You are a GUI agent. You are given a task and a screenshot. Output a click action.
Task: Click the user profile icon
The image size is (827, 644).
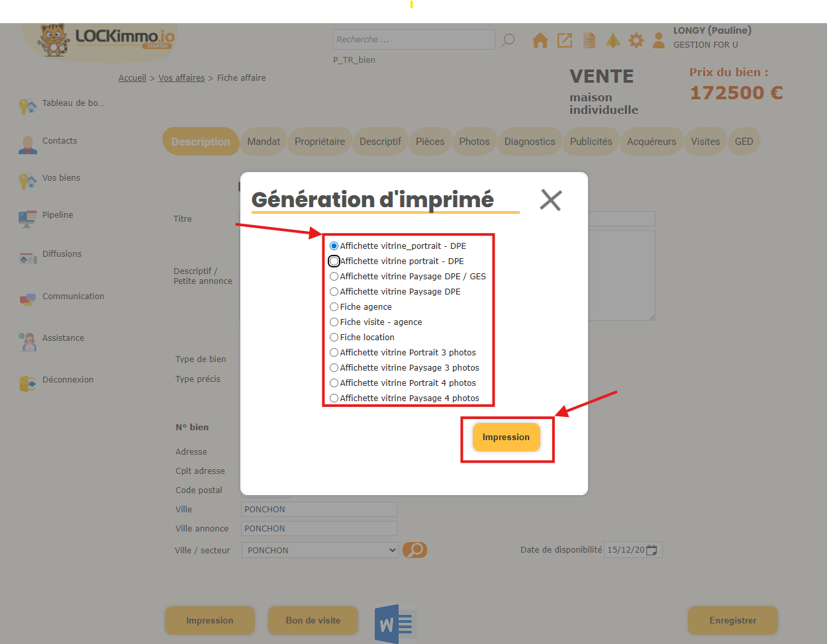tap(659, 41)
